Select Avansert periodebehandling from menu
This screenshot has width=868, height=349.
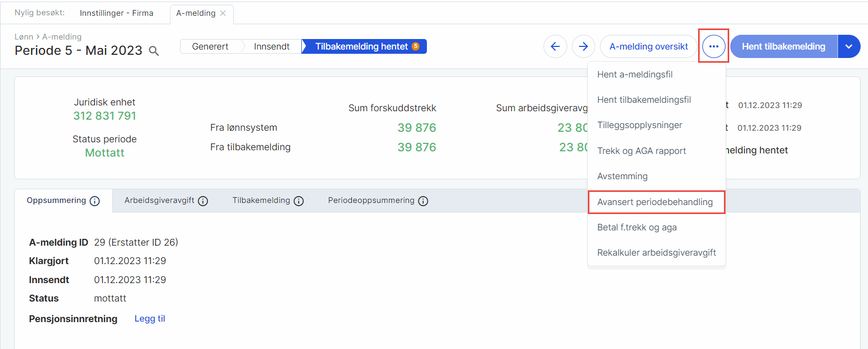(x=655, y=202)
